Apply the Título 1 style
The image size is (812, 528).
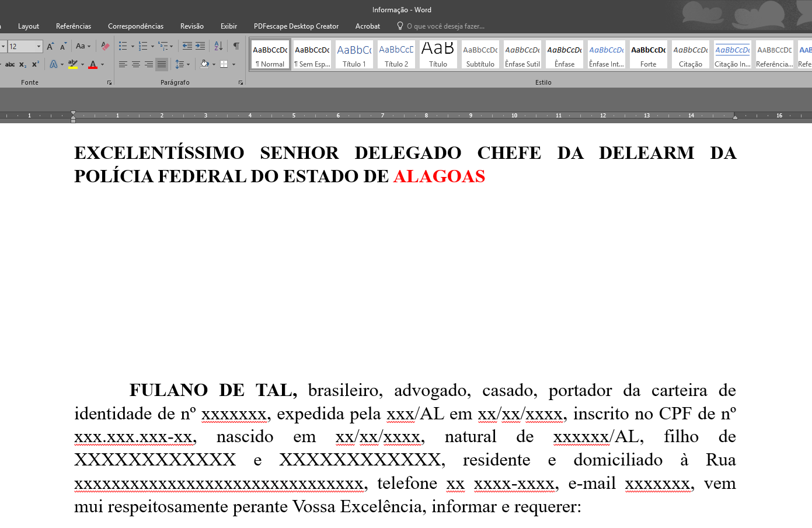click(x=354, y=55)
